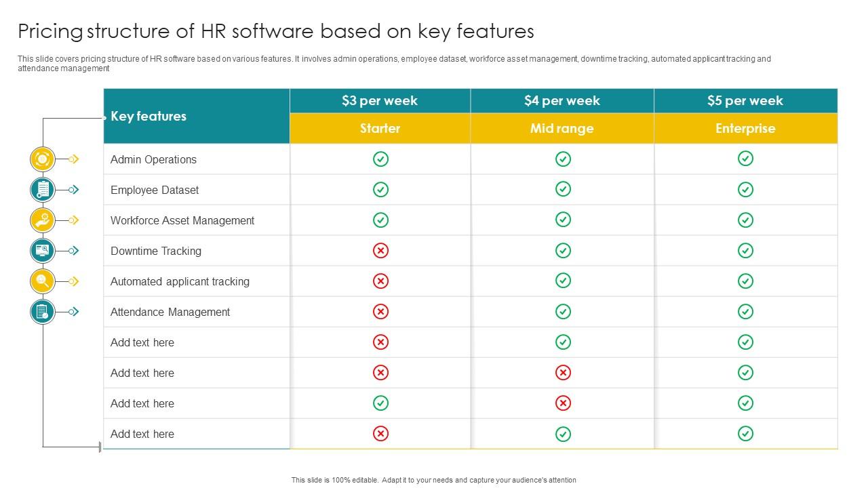
Task: Select Enterprise check for Attendance Management
Action: [x=745, y=312]
